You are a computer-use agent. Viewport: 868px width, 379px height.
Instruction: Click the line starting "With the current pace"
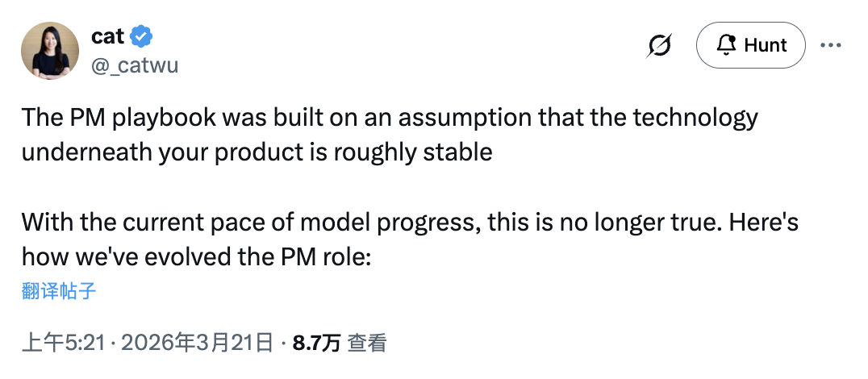[410, 223]
